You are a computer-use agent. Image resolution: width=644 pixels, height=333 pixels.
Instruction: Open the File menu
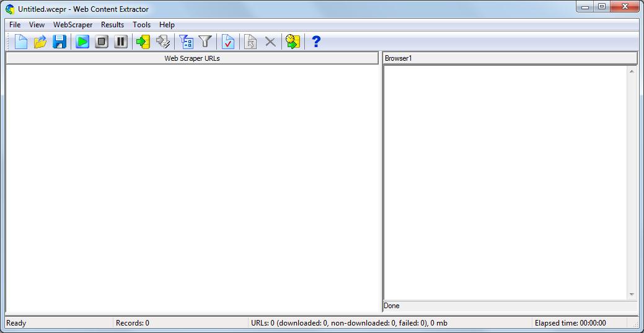coord(15,25)
